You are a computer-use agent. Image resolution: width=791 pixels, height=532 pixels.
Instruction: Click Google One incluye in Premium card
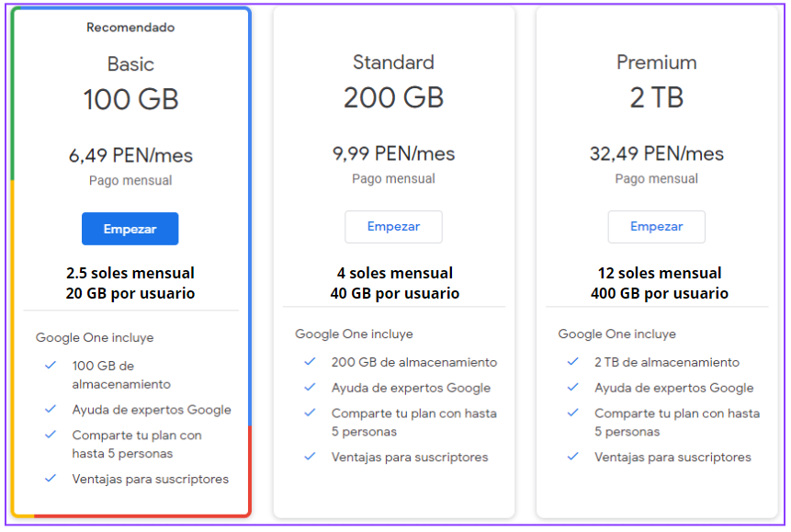616,334
